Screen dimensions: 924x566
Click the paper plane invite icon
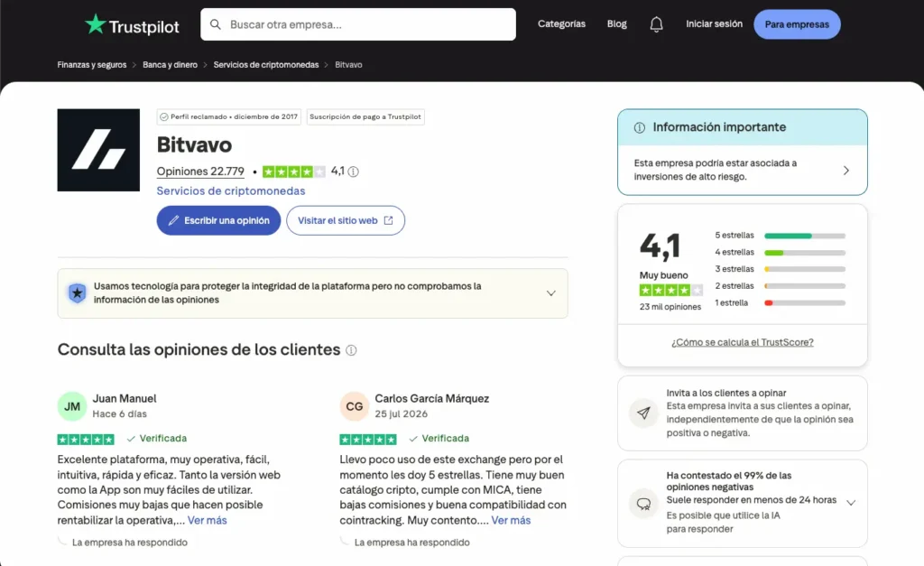[643, 413]
